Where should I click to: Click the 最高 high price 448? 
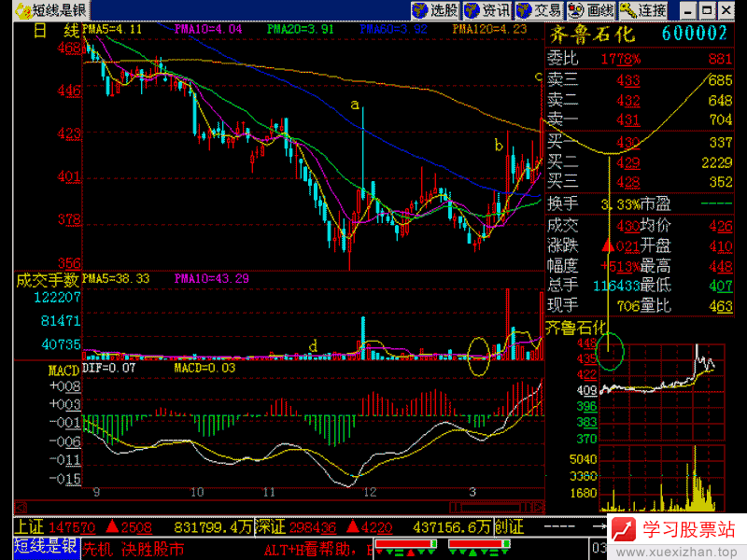(x=721, y=266)
